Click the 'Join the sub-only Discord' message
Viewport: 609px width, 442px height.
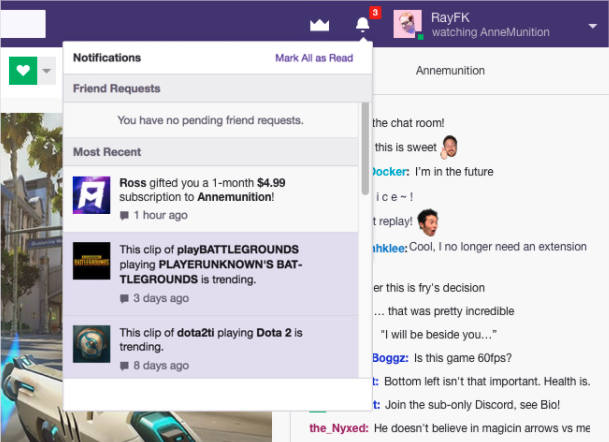(x=472, y=405)
